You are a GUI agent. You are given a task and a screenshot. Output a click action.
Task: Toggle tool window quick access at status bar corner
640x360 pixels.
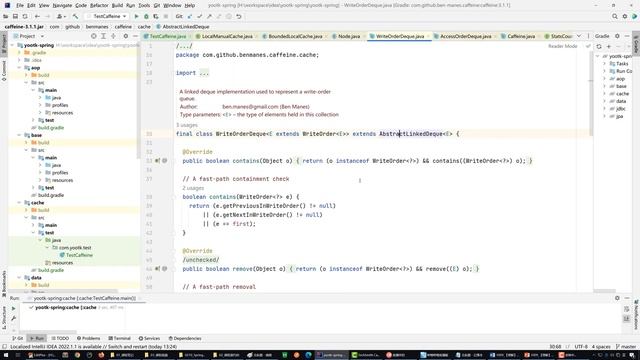coord(4,347)
